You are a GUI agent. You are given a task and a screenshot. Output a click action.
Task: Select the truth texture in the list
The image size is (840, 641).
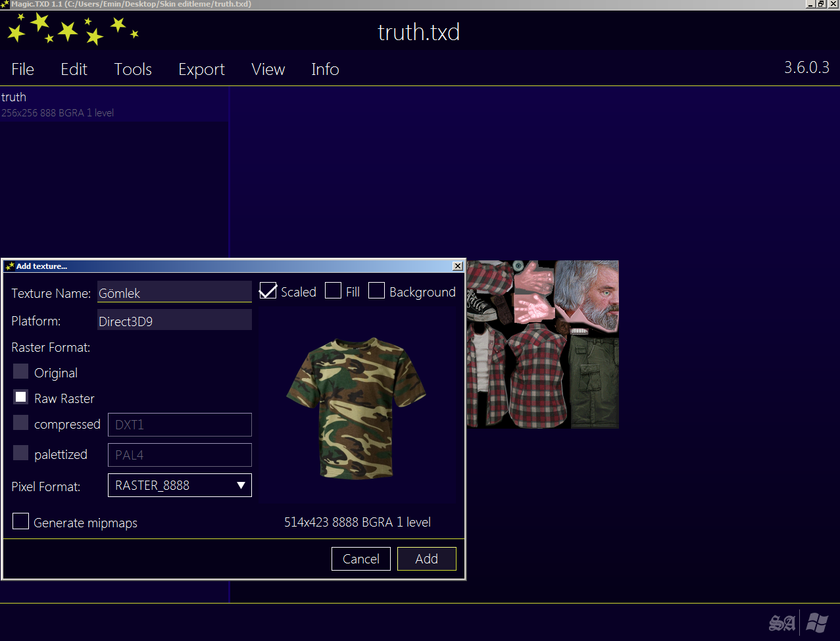click(114, 105)
